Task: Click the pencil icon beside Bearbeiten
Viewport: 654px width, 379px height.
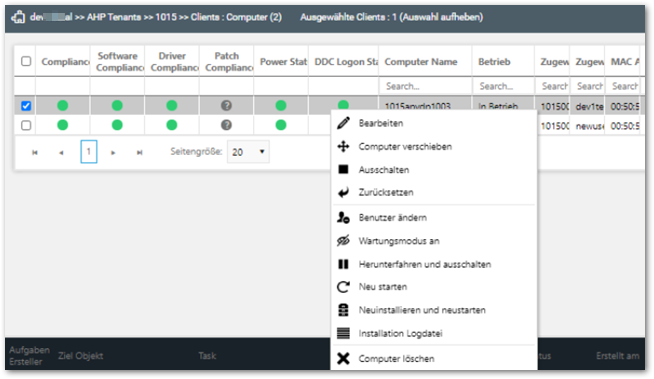Action: (343, 123)
